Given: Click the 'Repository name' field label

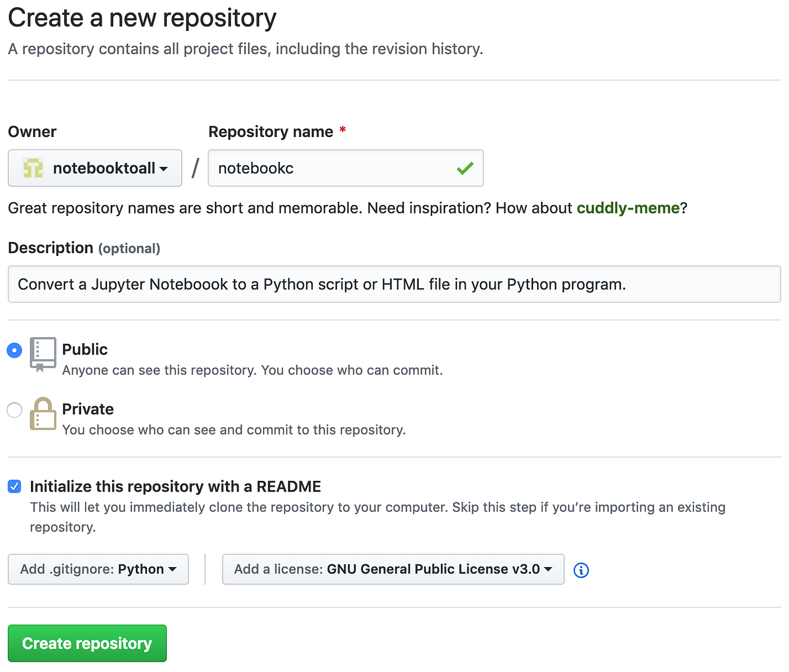Looking at the screenshot, I should click(271, 132).
